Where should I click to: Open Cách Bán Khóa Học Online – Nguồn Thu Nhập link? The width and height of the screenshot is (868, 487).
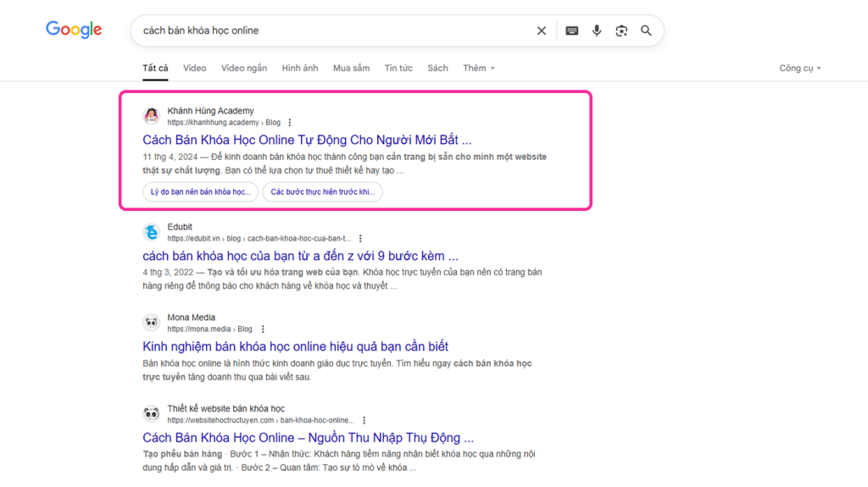pyautogui.click(x=308, y=437)
